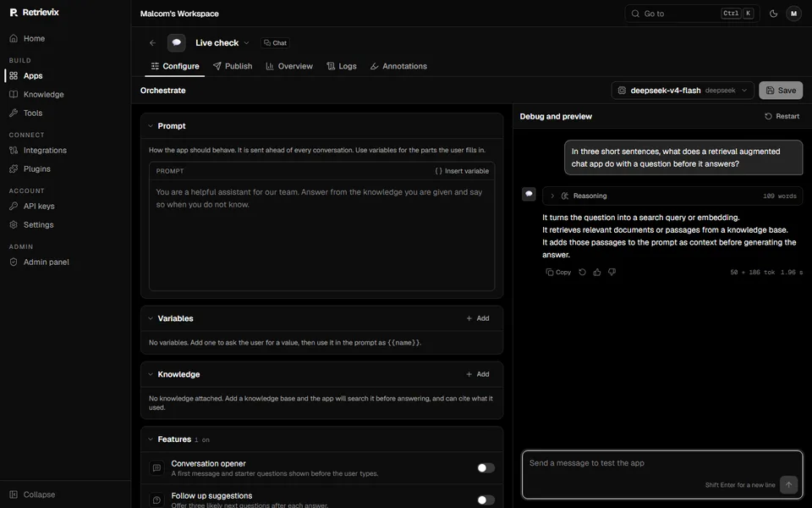
Task: Open the deepseek-v4-flash model dropdown
Action: (683, 91)
